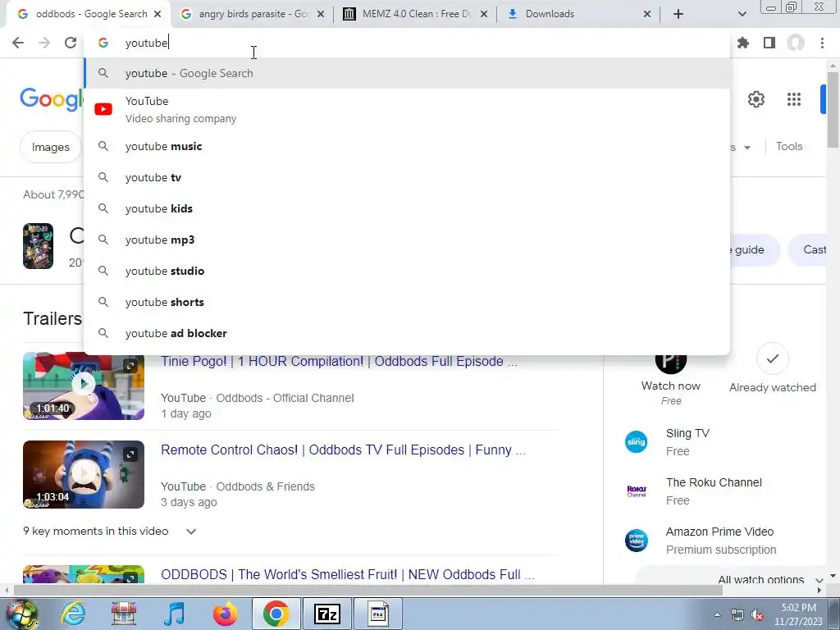This screenshot has height=630, width=840.
Task: Open the Chrome taskbar icon
Action: click(x=276, y=614)
